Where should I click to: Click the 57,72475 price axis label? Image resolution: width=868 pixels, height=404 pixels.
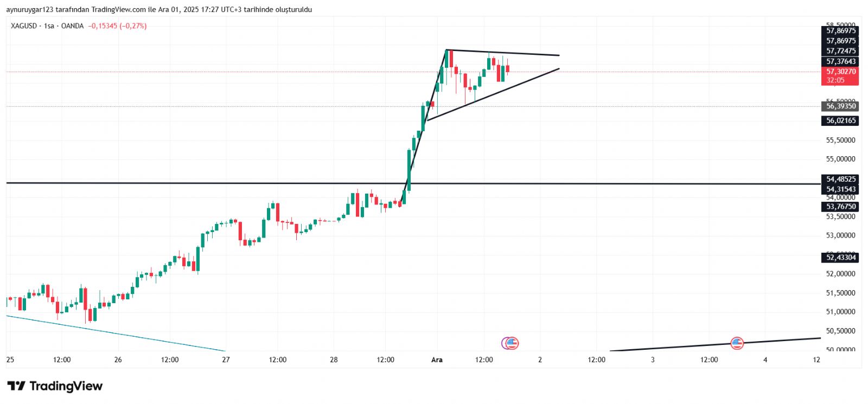click(x=840, y=51)
